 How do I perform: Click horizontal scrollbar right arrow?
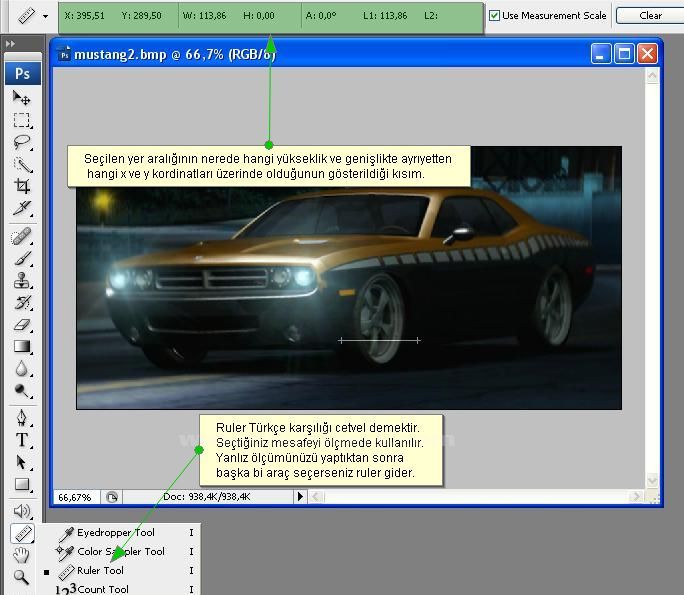point(635,496)
